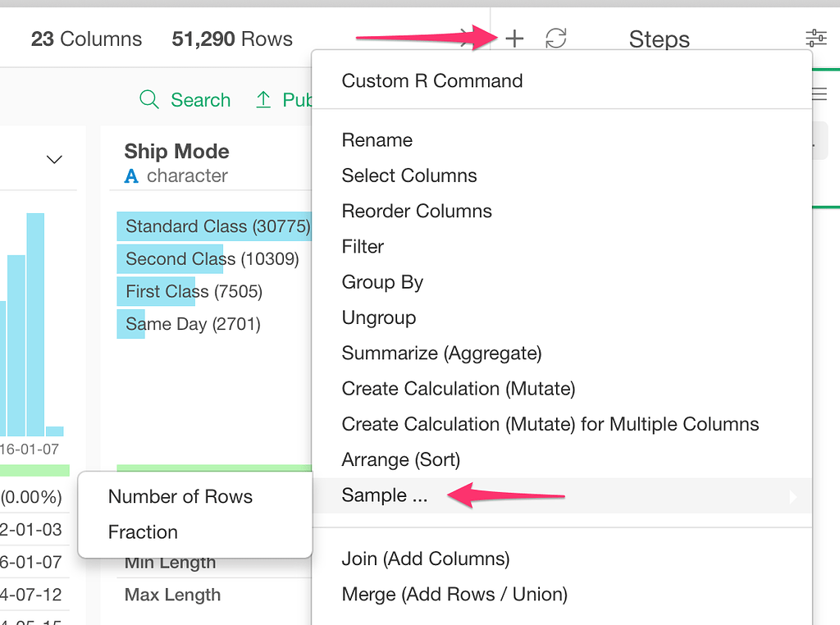Click the Steps panel heading
The height and width of the screenshot is (625, 840).
(659, 39)
